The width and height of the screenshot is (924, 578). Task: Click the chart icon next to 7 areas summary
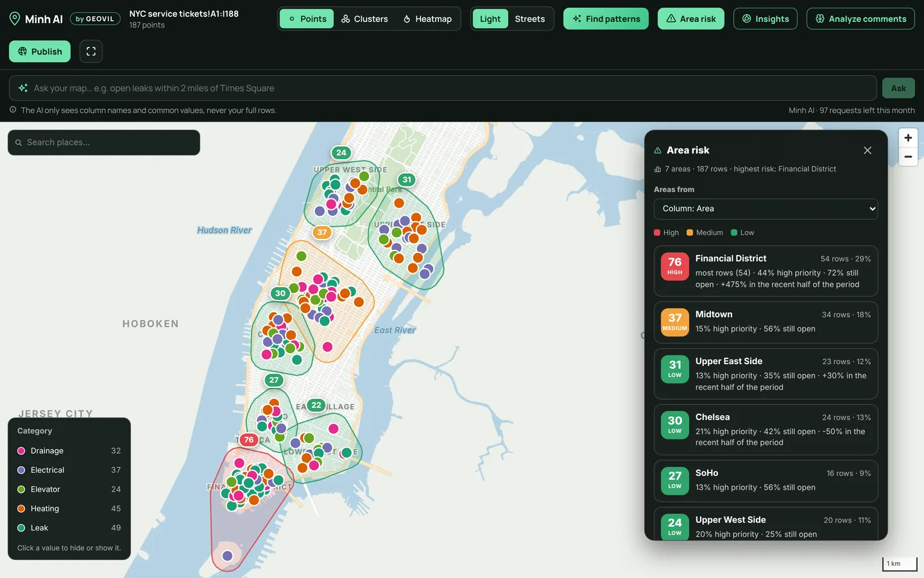pos(658,170)
